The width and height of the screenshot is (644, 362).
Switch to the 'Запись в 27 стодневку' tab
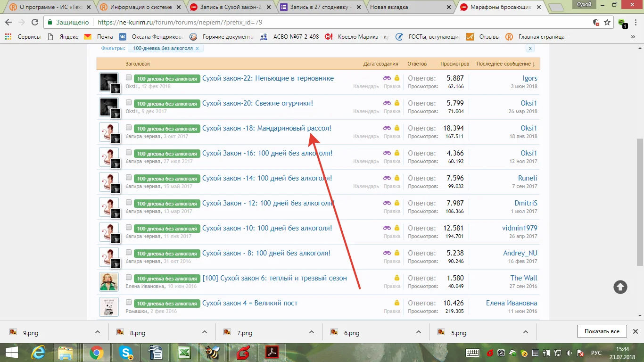tap(320, 7)
